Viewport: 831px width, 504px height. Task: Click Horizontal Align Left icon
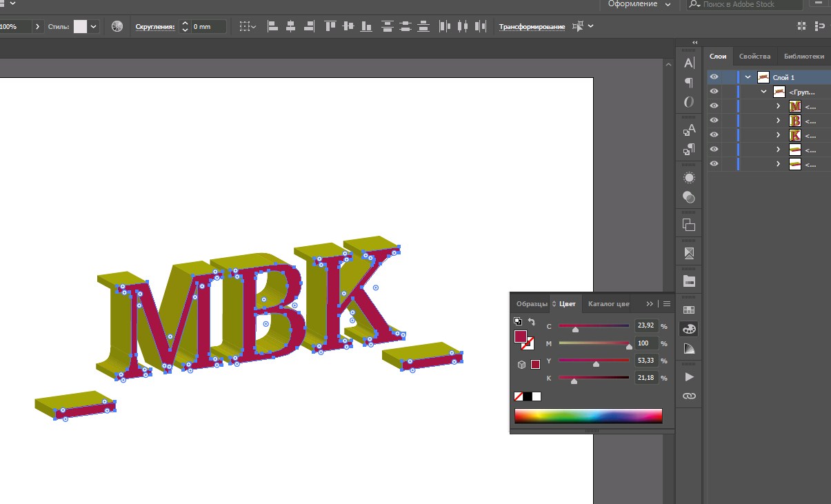[x=273, y=26]
